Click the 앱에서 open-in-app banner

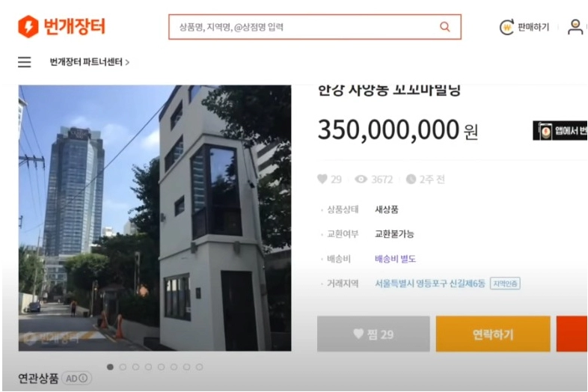(x=560, y=130)
